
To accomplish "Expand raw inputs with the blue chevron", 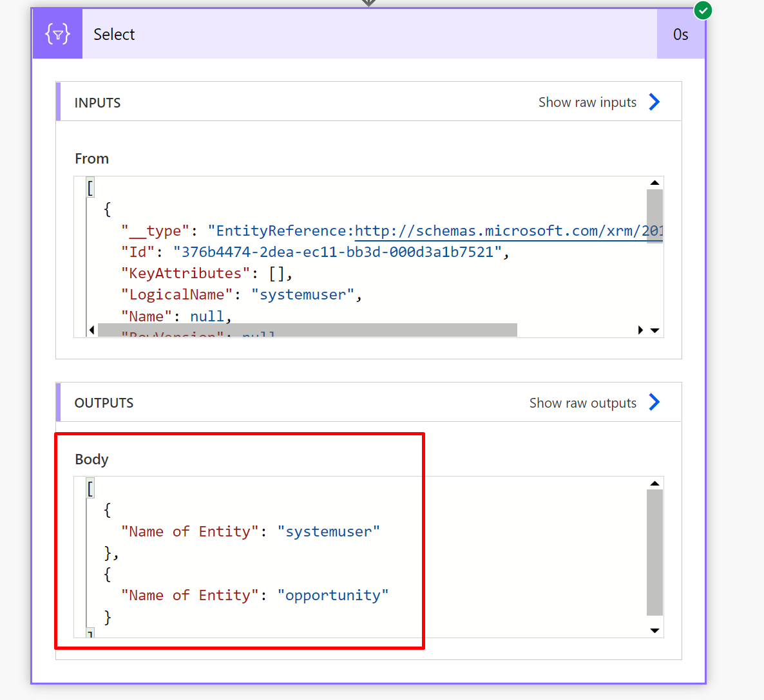I will click(x=654, y=102).
